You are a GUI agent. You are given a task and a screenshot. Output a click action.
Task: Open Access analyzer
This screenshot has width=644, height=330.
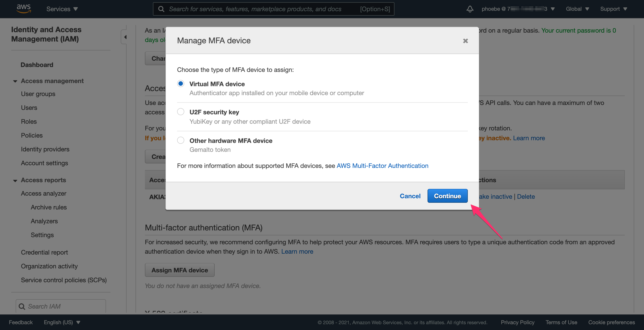[x=44, y=193]
